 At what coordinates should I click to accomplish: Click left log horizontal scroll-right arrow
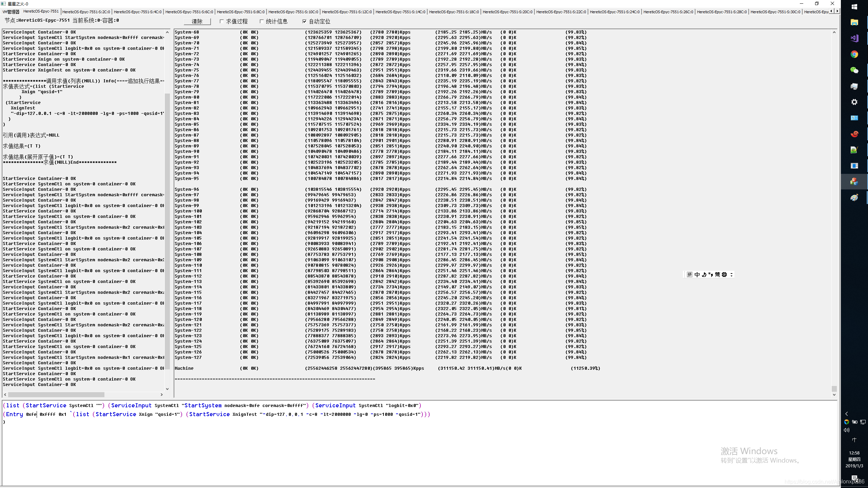(x=162, y=394)
